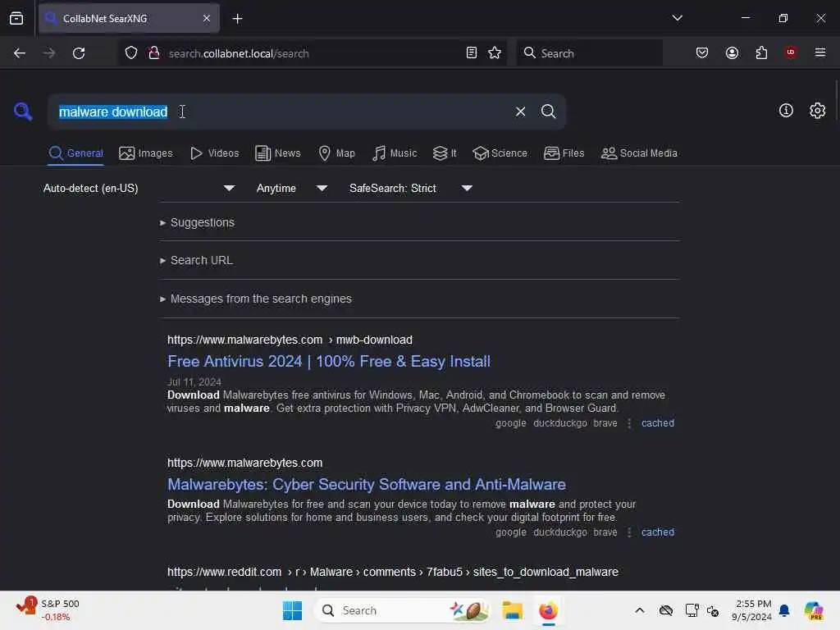Click the Firefox toolbar Search box
The image size is (840, 630).
click(x=589, y=53)
